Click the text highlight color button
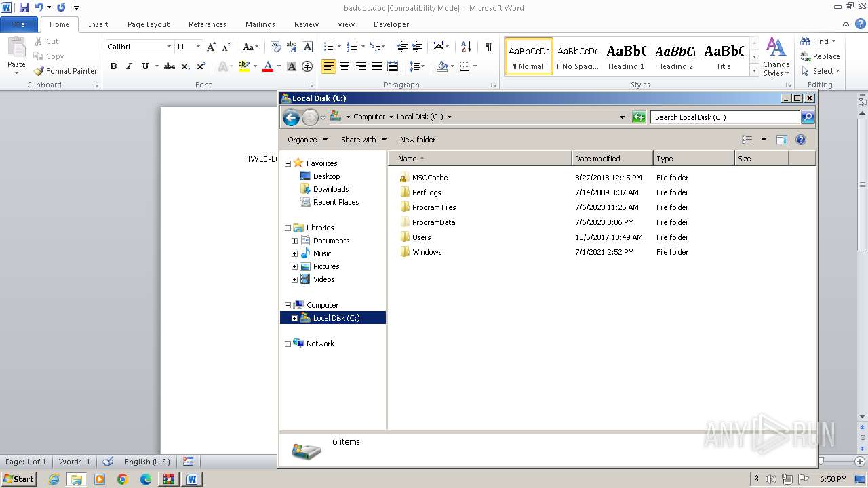Viewport: 868px width, 488px height. click(244, 66)
